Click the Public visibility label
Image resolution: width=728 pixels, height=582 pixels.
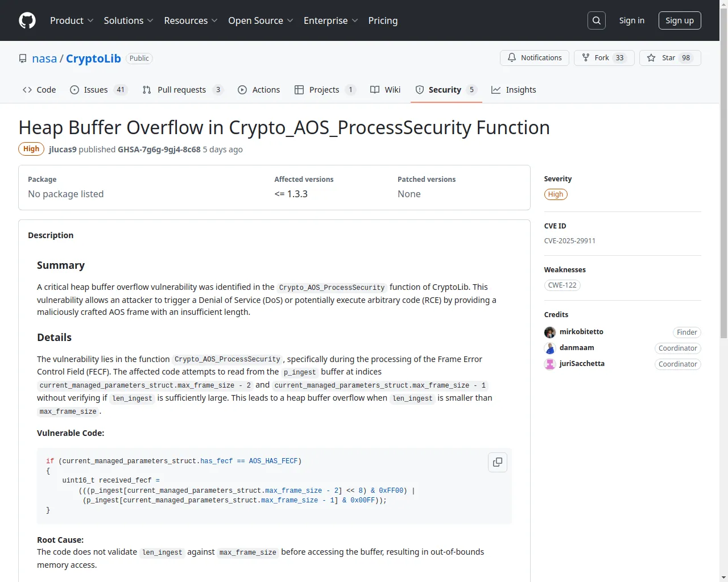point(139,59)
